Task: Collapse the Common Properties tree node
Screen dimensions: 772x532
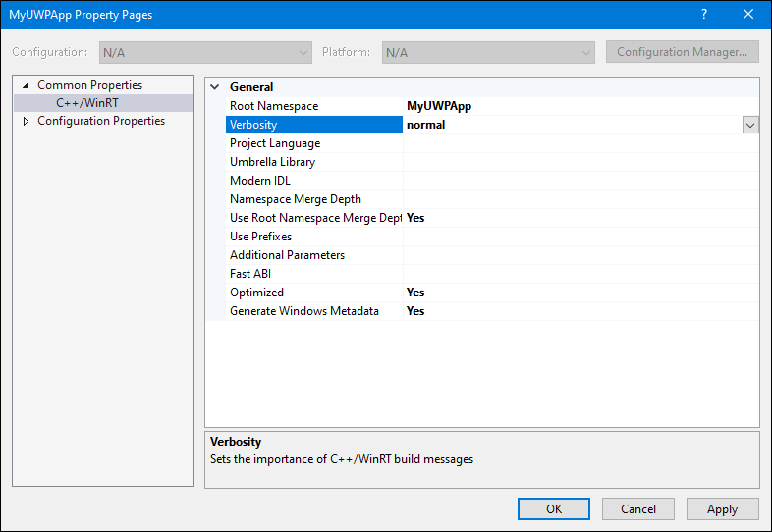Action: point(26,85)
